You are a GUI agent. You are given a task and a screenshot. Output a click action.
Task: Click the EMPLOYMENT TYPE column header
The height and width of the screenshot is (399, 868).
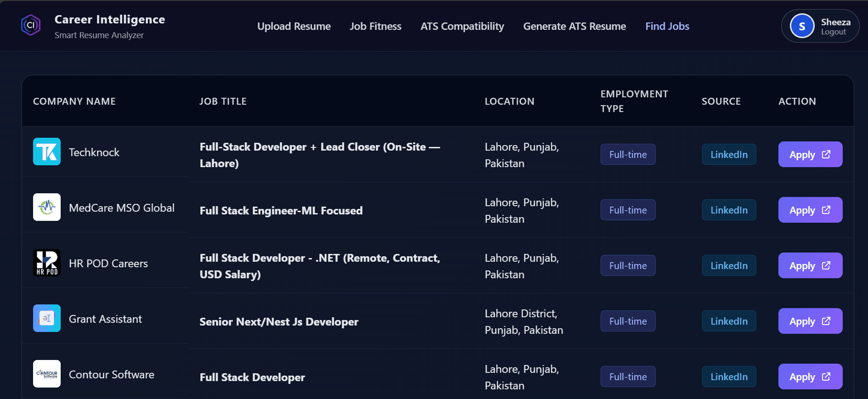click(634, 101)
